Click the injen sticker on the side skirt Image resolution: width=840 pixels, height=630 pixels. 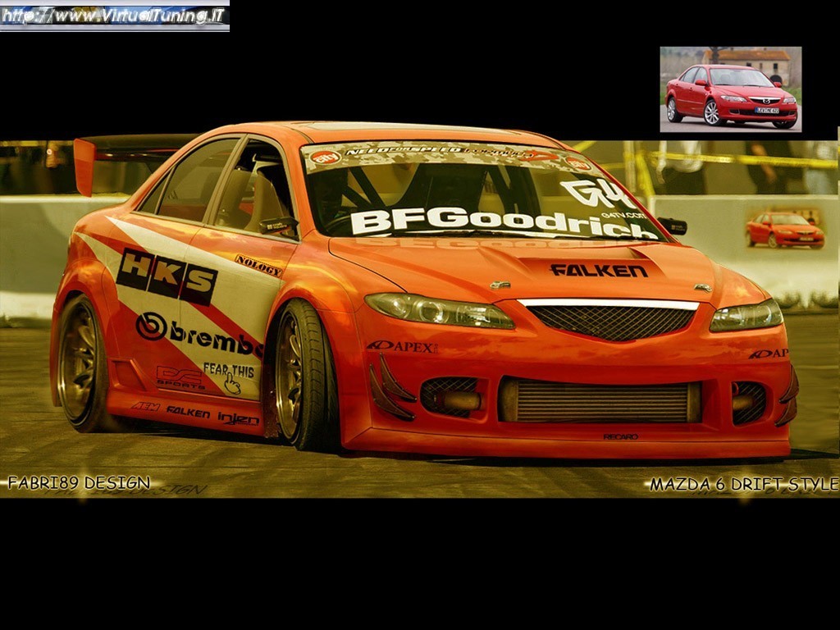pyautogui.click(x=239, y=418)
